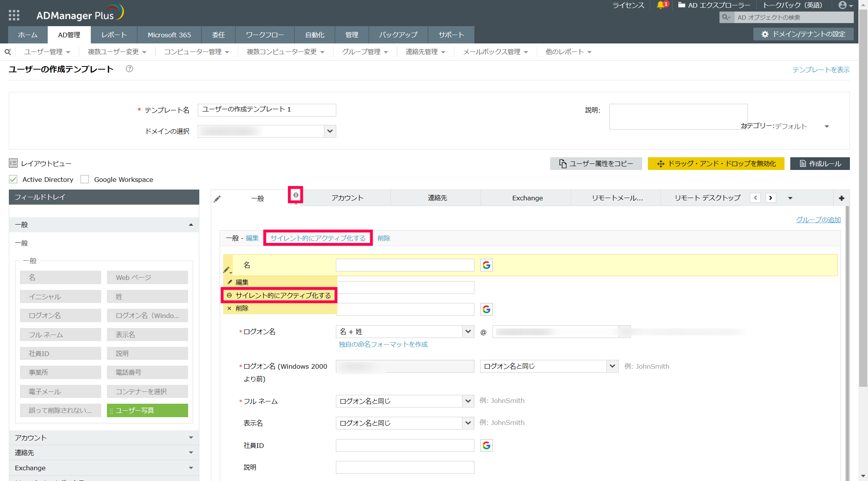Screen dimensions: 868x481
Task: Click Google icon next to 名 field
Action: point(486,265)
